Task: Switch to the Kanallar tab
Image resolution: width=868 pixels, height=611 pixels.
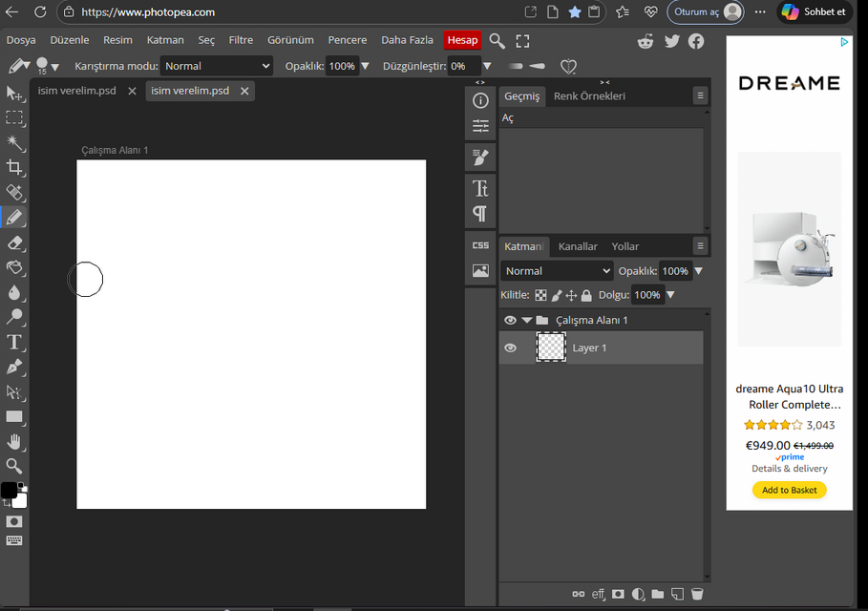Action: [578, 246]
